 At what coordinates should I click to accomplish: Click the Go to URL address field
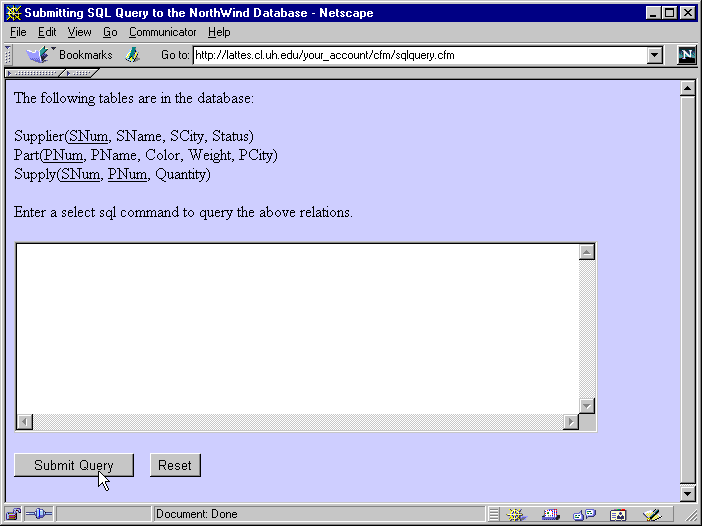(x=420, y=55)
